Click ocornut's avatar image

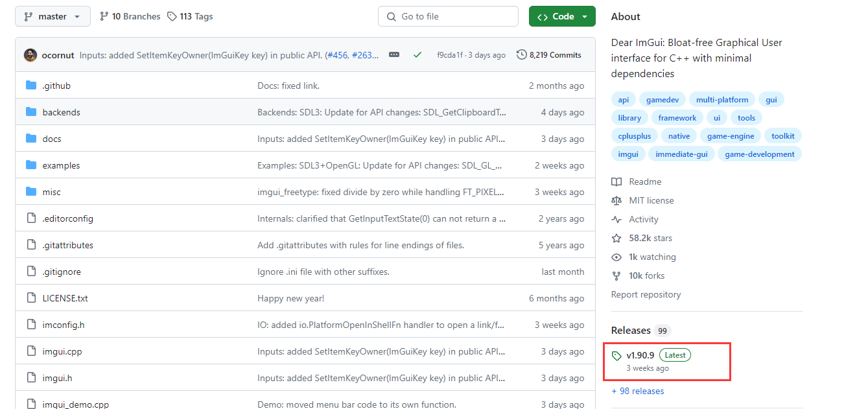[30, 55]
